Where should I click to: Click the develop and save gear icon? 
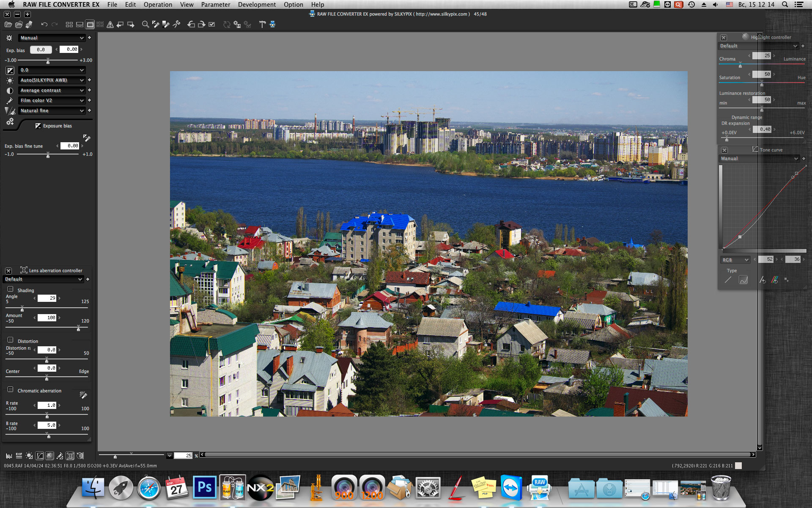click(237, 25)
